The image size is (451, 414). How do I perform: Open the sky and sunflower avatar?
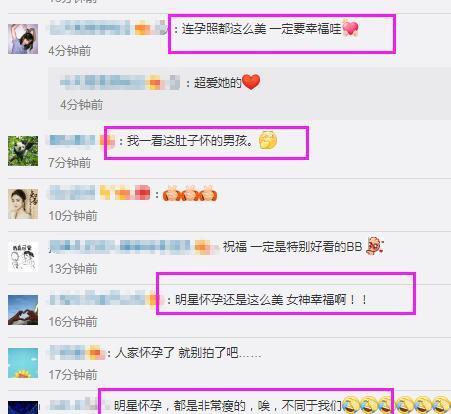[23, 363]
